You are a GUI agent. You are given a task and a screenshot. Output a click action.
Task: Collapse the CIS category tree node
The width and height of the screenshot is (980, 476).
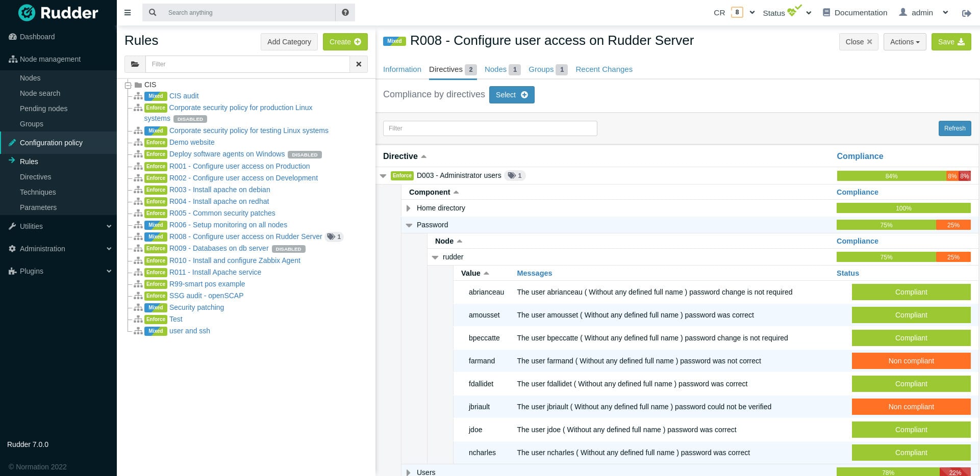tap(128, 85)
